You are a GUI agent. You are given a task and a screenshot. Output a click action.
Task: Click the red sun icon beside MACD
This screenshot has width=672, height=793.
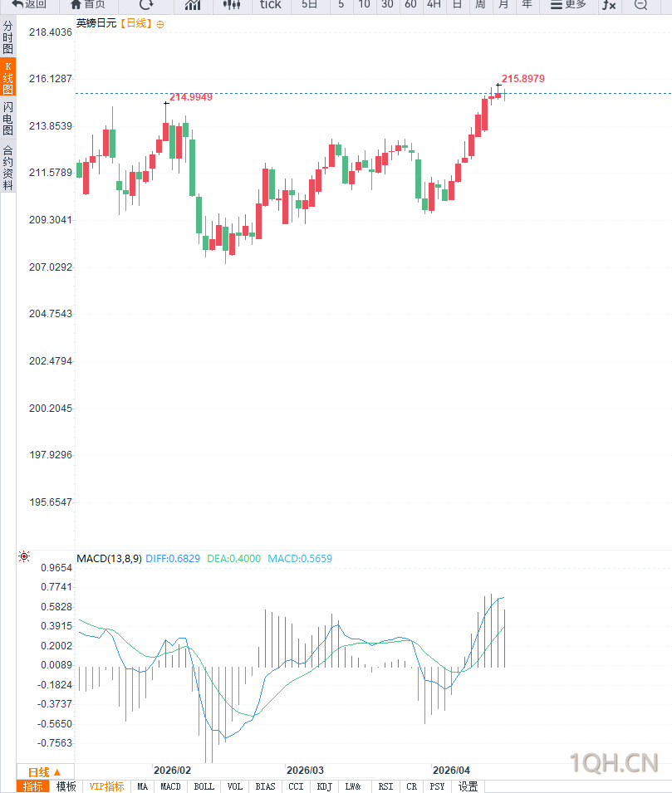click(24, 556)
